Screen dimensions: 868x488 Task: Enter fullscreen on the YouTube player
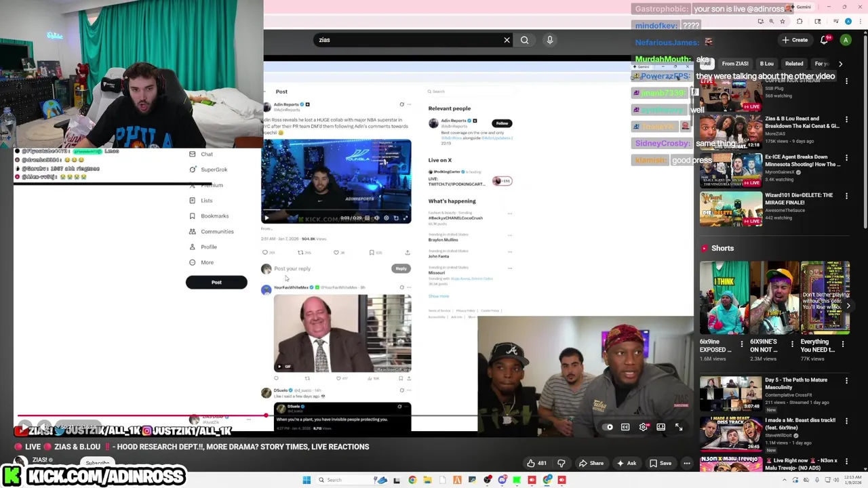[679, 427]
